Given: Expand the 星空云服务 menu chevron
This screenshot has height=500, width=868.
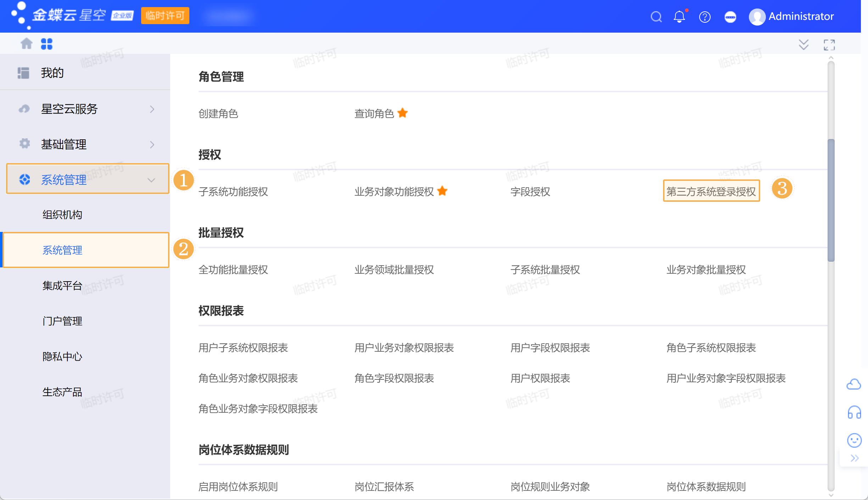Looking at the screenshot, I should (x=152, y=109).
